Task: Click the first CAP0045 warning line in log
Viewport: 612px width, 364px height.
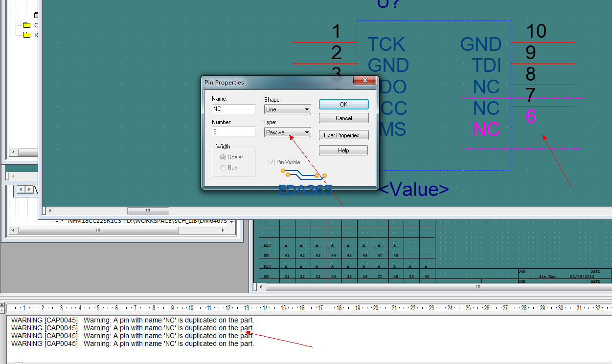Action: click(132, 321)
